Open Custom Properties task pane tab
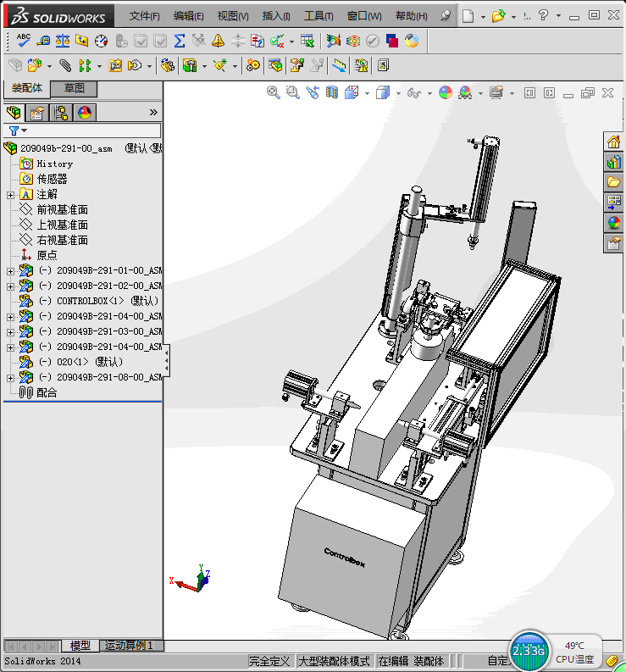This screenshot has width=626, height=672. pos(613,243)
